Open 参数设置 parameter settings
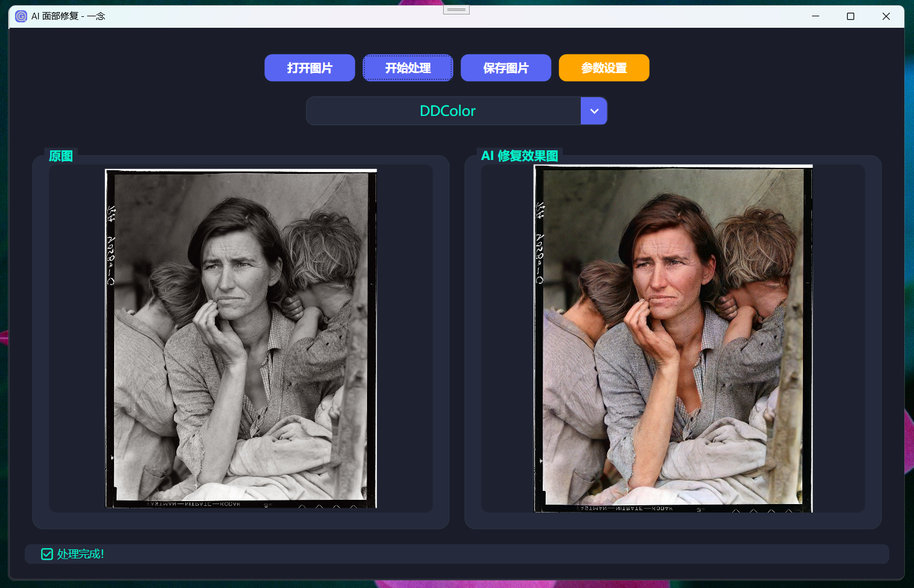This screenshot has width=914, height=588. tap(604, 68)
